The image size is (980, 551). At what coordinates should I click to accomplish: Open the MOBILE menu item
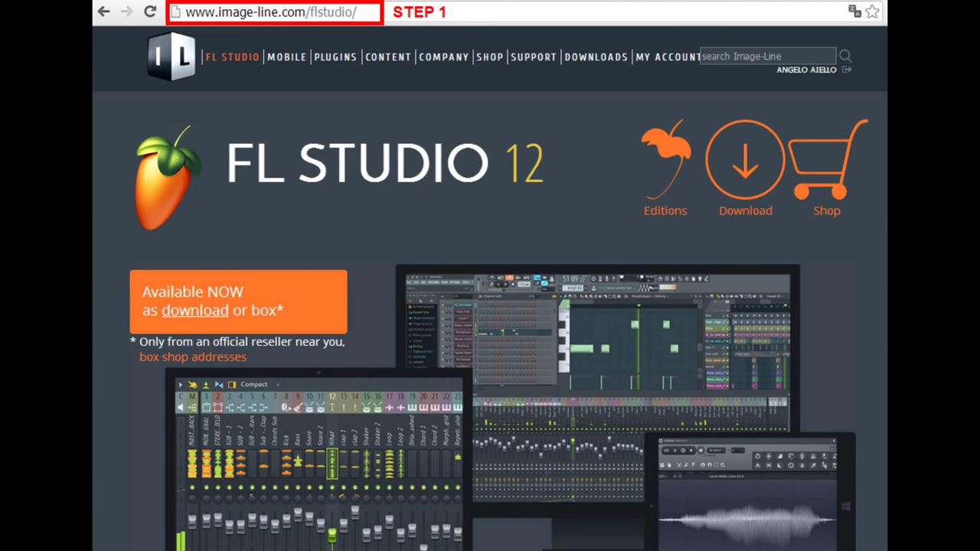286,57
